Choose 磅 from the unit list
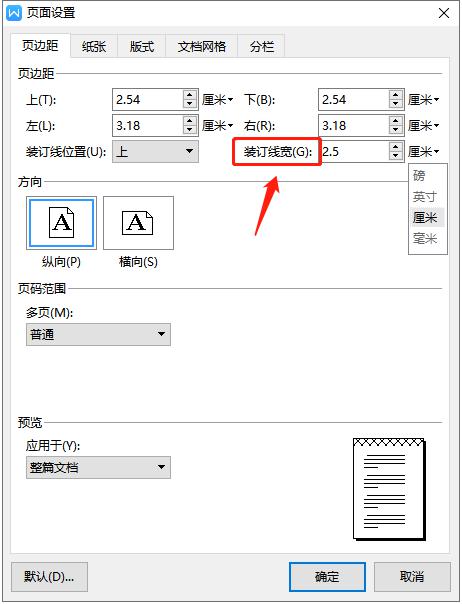The height and width of the screenshot is (604, 462). (419, 176)
